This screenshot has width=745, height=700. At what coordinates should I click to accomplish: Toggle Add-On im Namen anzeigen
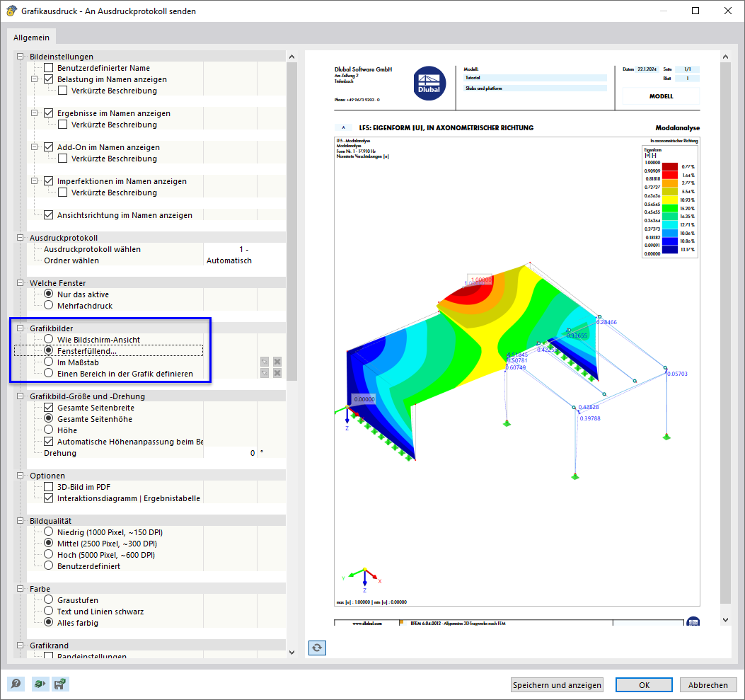coord(48,147)
